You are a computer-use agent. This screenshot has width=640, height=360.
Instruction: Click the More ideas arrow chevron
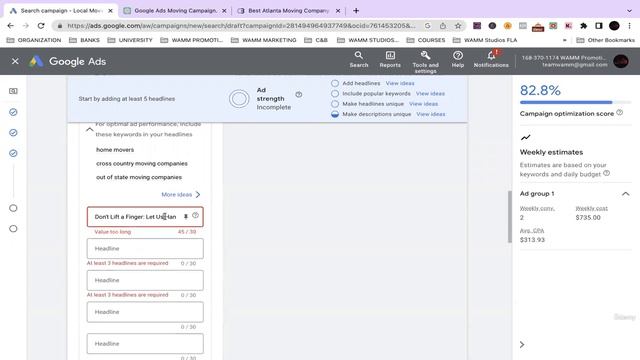[198, 194]
